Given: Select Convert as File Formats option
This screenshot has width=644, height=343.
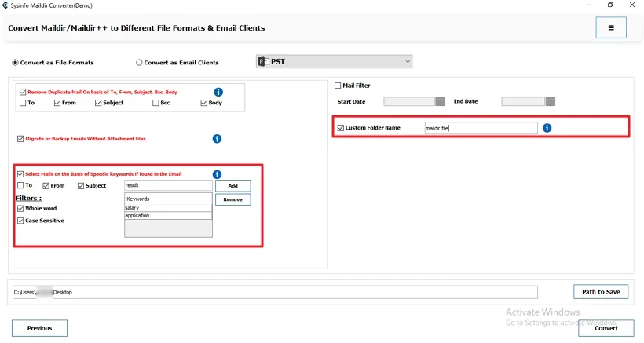Looking at the screenshot, I should click(x=16, y=63).
